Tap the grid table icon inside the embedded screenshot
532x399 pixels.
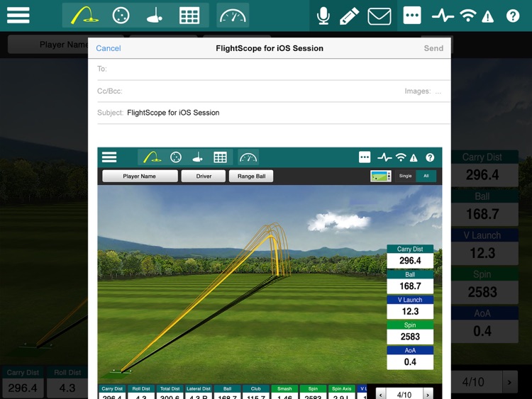tap(220, 157)
